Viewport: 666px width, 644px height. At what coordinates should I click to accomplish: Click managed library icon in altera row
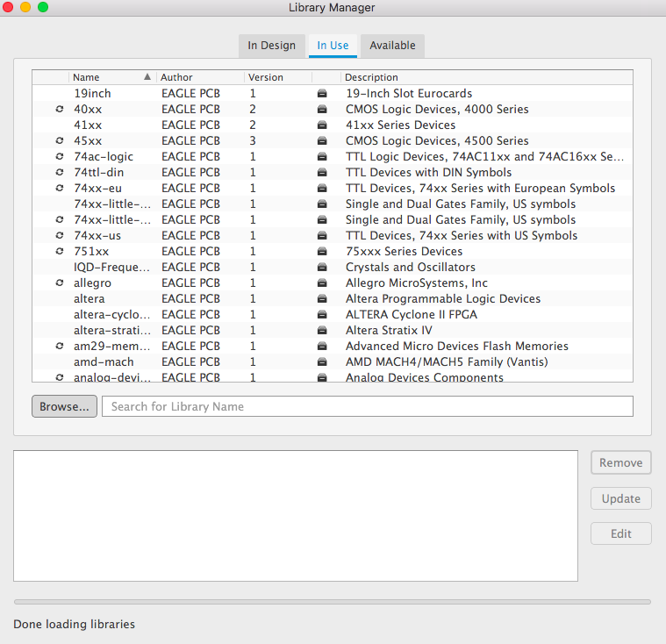(x=322, y=298)
